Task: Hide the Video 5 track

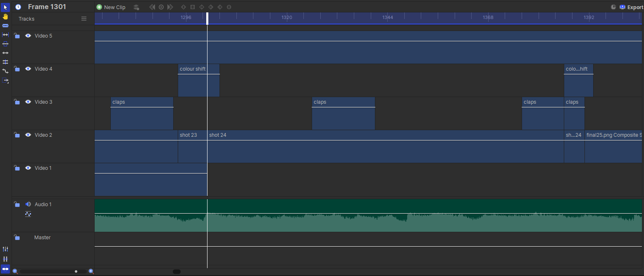Action: 28,36
